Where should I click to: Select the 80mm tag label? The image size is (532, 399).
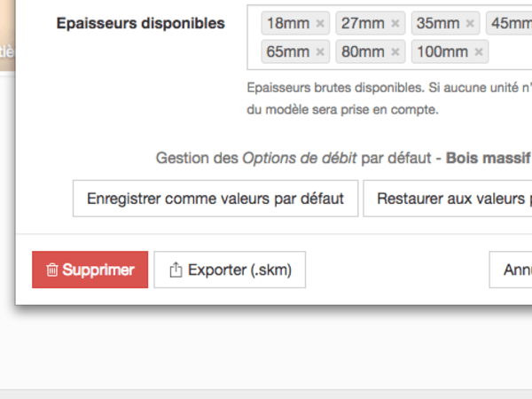(x=362, y=52)
